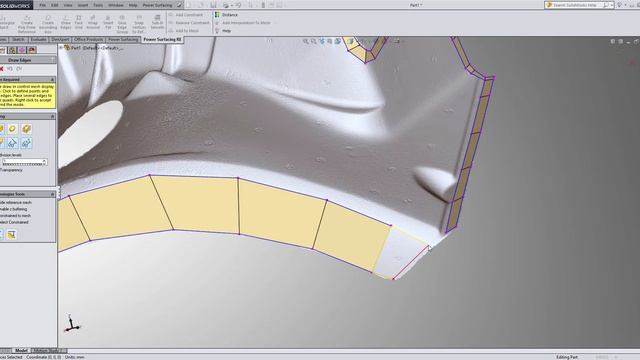The width and height of the screenshot is (640, 360).
Task: Toggle Enable z buffering option
Action: pos(13,209)
